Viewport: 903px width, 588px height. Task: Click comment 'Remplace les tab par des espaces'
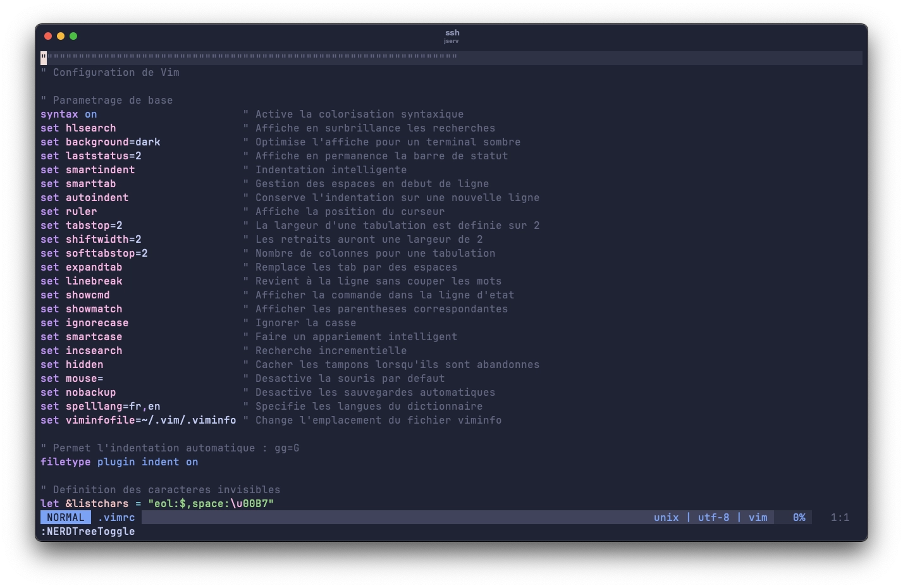tap(357, 267)
